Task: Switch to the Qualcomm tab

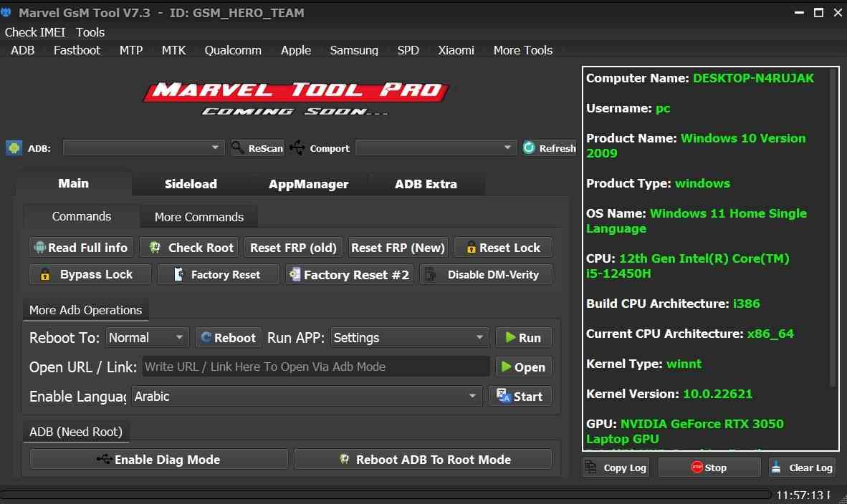Action: tap(233, 50)
